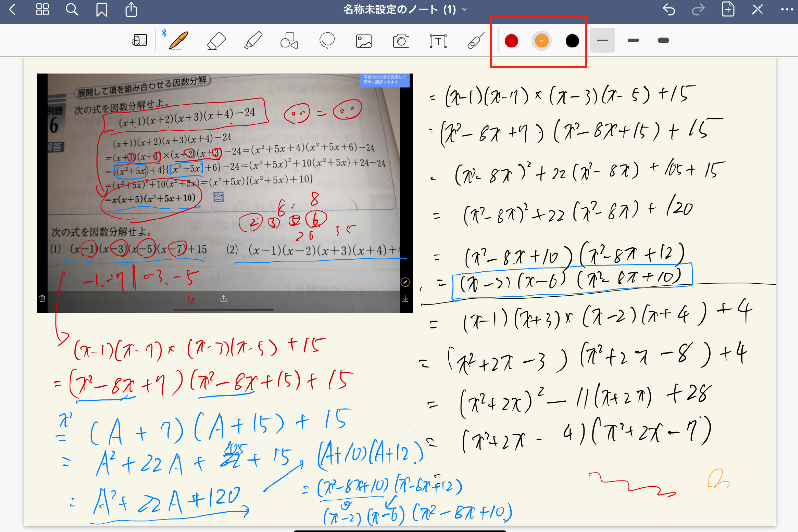
Task: Bookmark this page
Action: point(102,10)
